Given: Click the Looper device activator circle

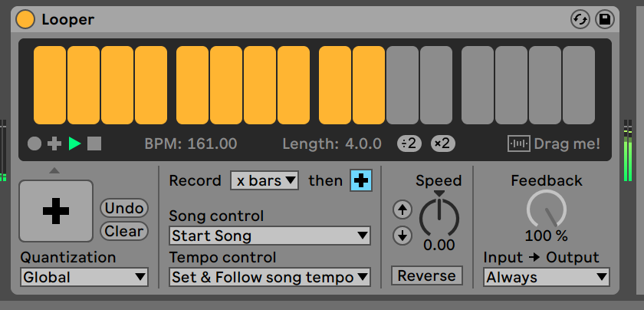Looking at the screenshot, I should point(25,19).
